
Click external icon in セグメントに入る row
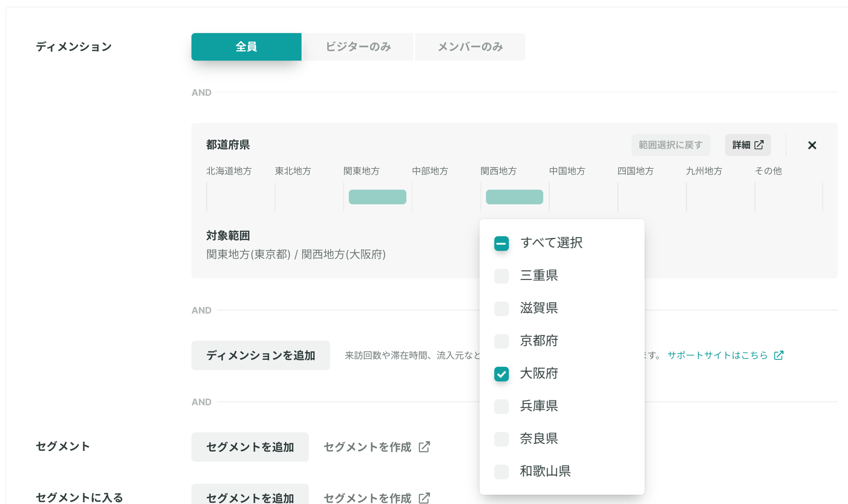click(x=424, y=498)
